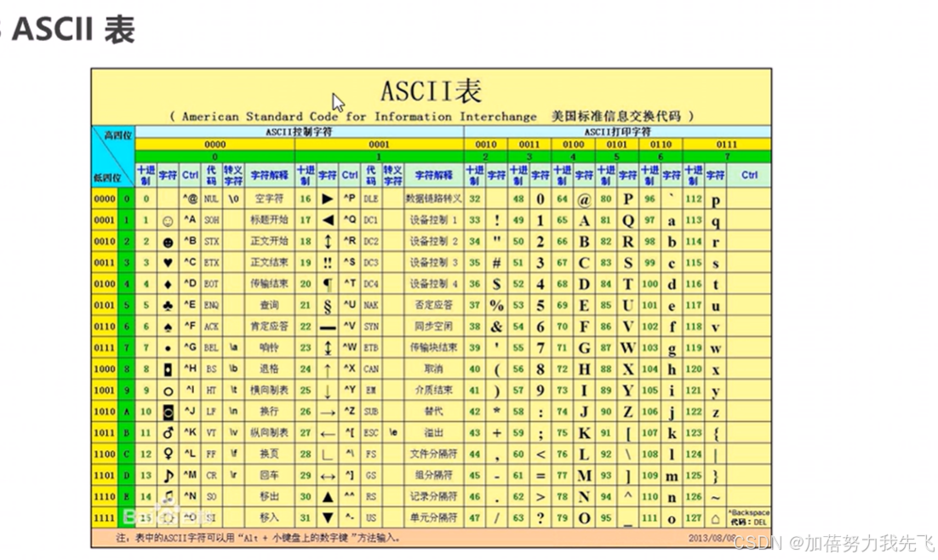This screenshot has width=938, height=560.
Task: Click the '响铃' description cell
Action: tap(269, 347)
